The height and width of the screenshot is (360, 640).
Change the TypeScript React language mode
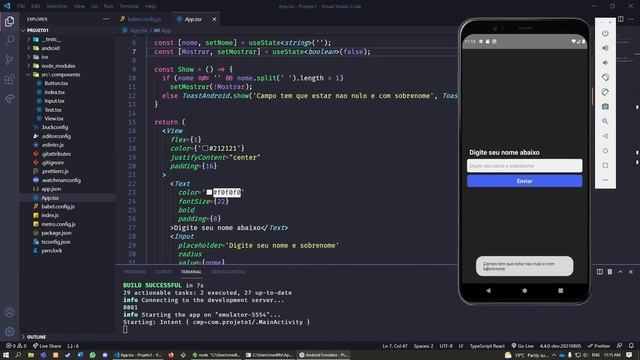coord(487,346)
